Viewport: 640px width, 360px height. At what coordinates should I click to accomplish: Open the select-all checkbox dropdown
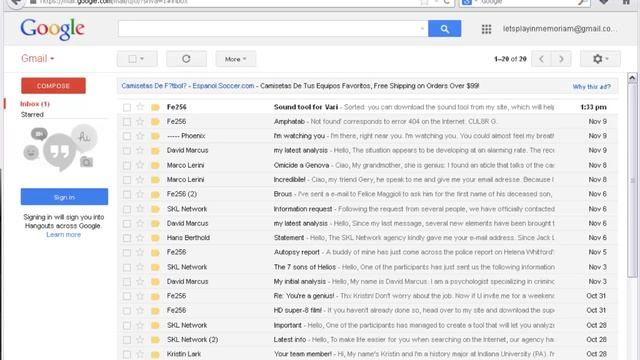coord(137,59)
